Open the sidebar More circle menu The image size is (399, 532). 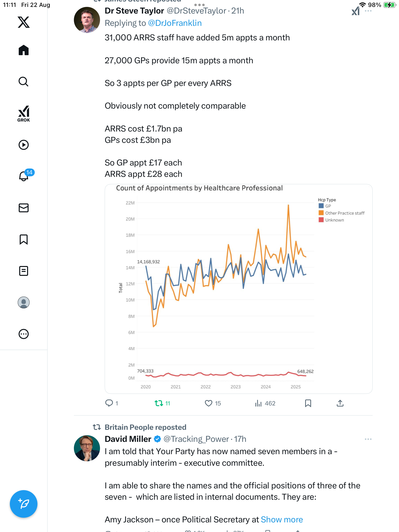pyautogui.click(x=24, y=334)
